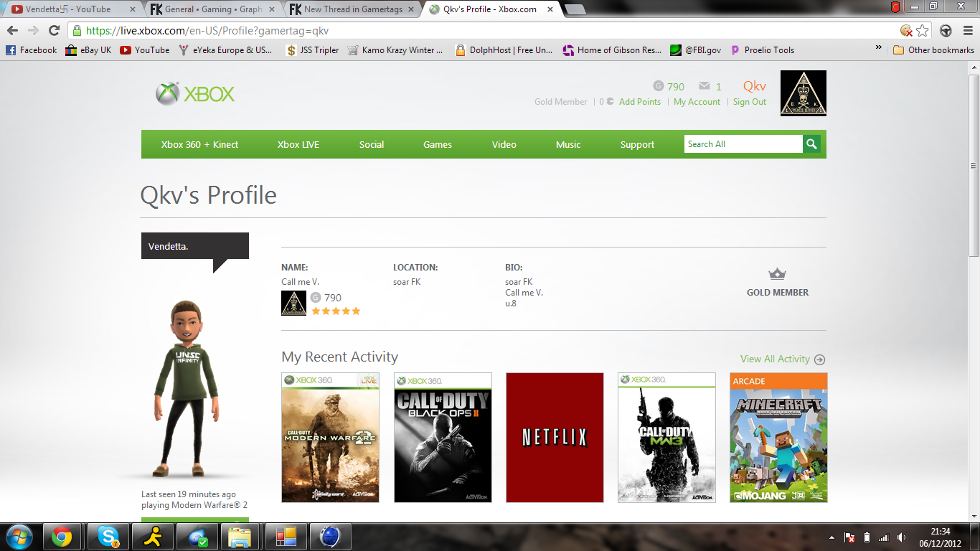The width and height of the screenshot is (980, 551).
Task: Click the Xbox logo in the header
Action: pyautogui.click(x=195, y=94)
